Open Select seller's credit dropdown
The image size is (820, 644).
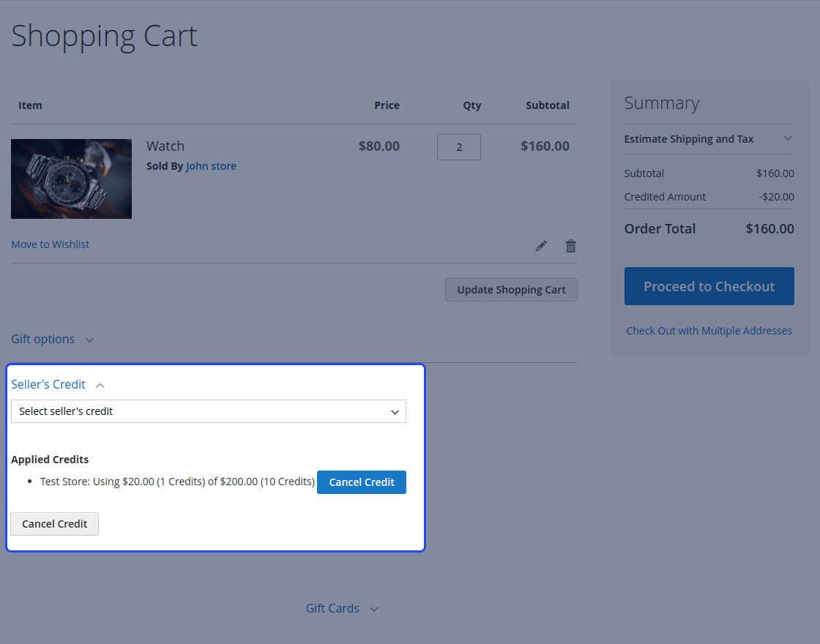208,411
